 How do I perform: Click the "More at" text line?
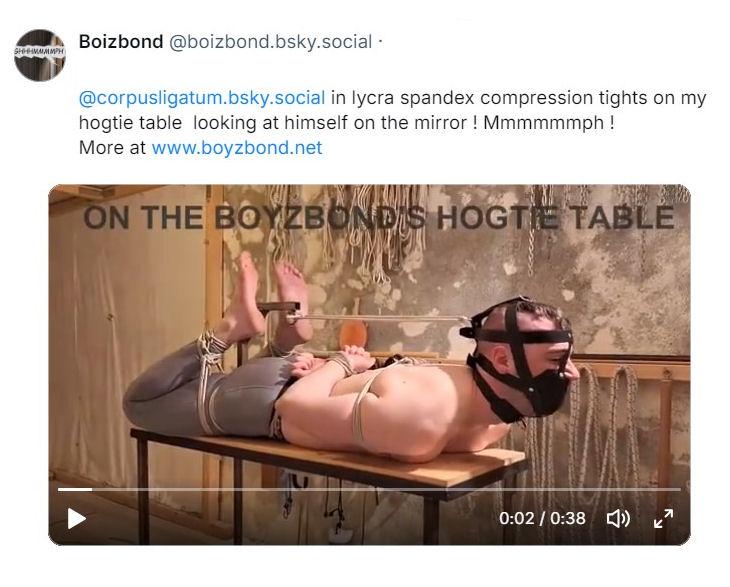[201, 148]
